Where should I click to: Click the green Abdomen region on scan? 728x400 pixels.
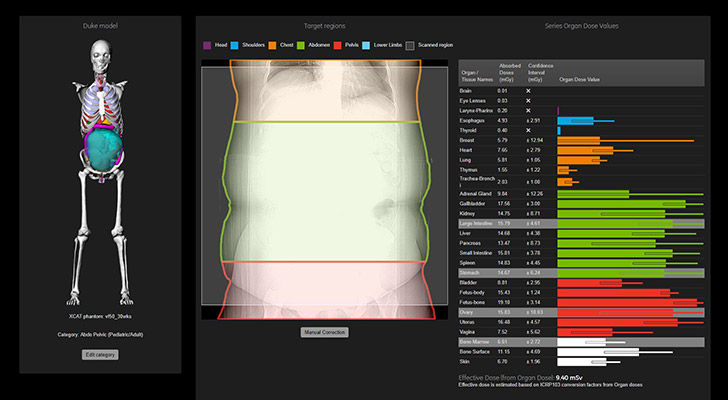(x=327, y=191)
